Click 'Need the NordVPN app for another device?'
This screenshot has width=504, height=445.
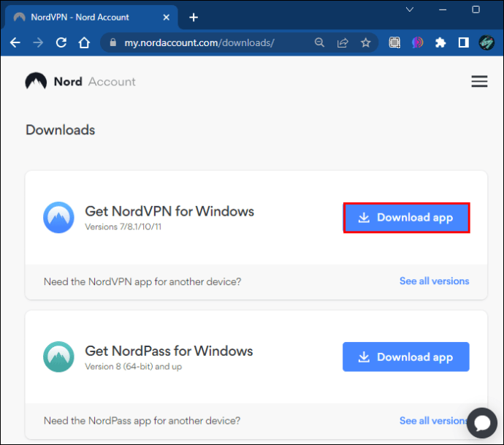point(142,281)
